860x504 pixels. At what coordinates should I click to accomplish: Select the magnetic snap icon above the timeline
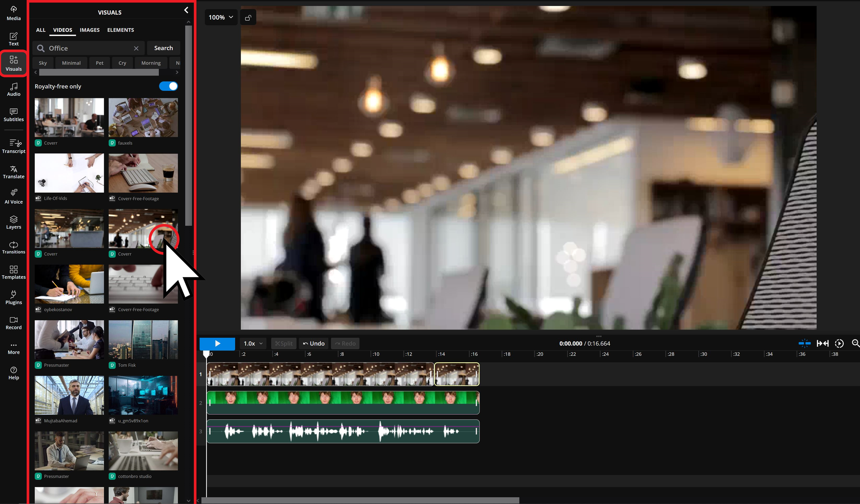coord(804,343)
